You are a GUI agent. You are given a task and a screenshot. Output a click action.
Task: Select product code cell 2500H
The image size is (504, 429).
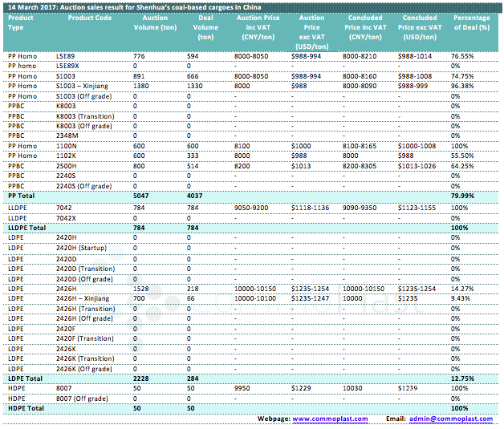coord(67,165)
